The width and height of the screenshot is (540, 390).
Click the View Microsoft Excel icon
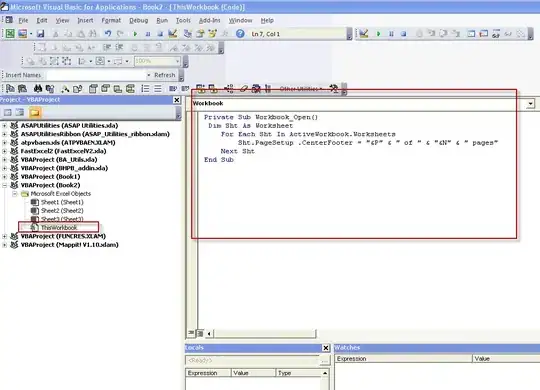click(x=10, y=33)
